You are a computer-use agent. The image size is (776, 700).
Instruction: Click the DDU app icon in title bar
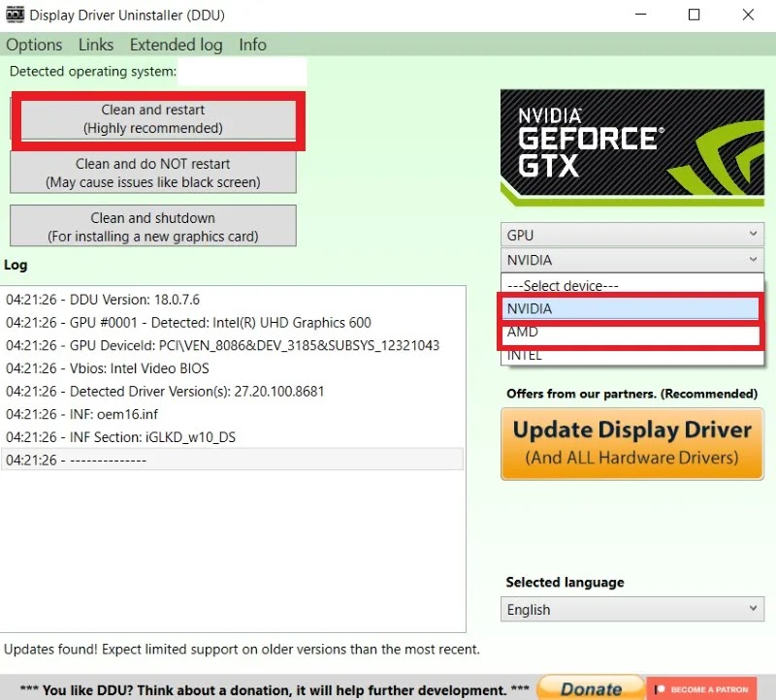(x=15, y=15)
